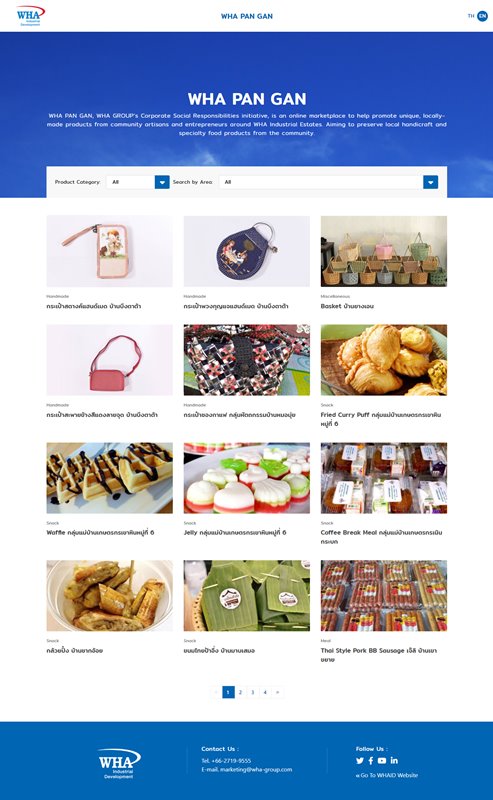Go to pagination page 2

click(240, 692)
